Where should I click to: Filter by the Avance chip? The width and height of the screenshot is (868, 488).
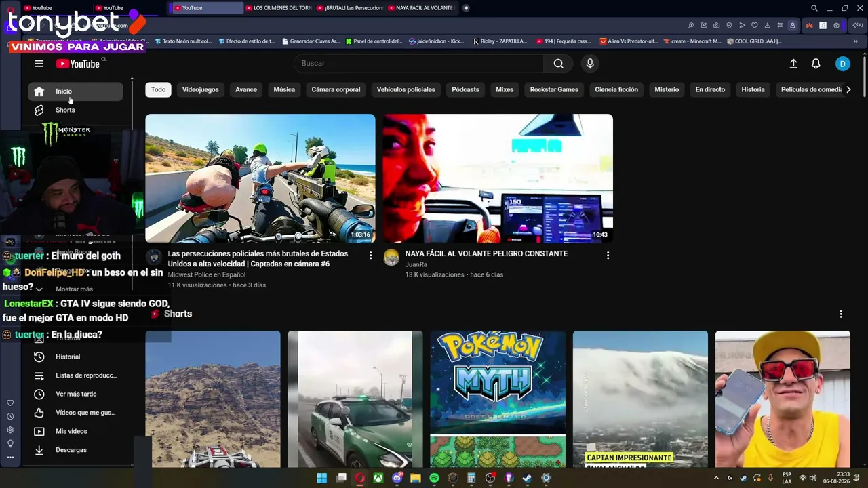pyautogui.click(x=246, y=89)
